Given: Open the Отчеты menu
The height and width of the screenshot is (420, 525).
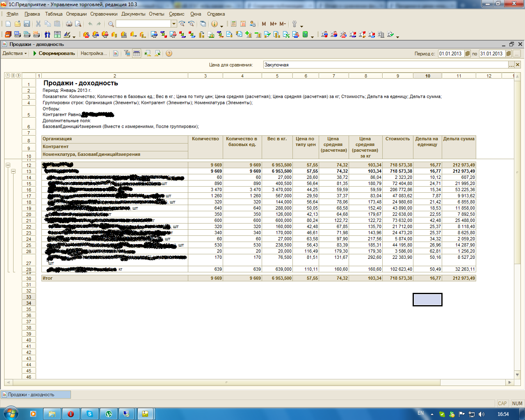Looking at the screenshot, I should coord(157,14).
